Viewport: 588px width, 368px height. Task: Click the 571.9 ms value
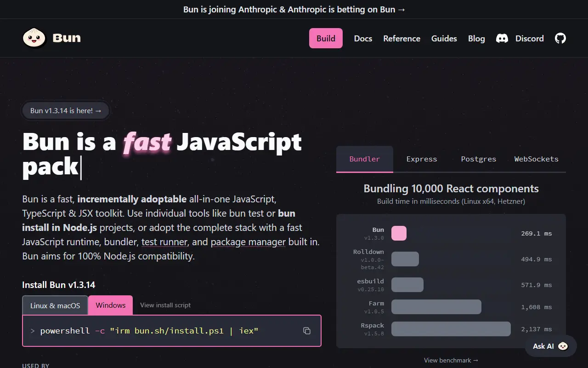point(537,285)
